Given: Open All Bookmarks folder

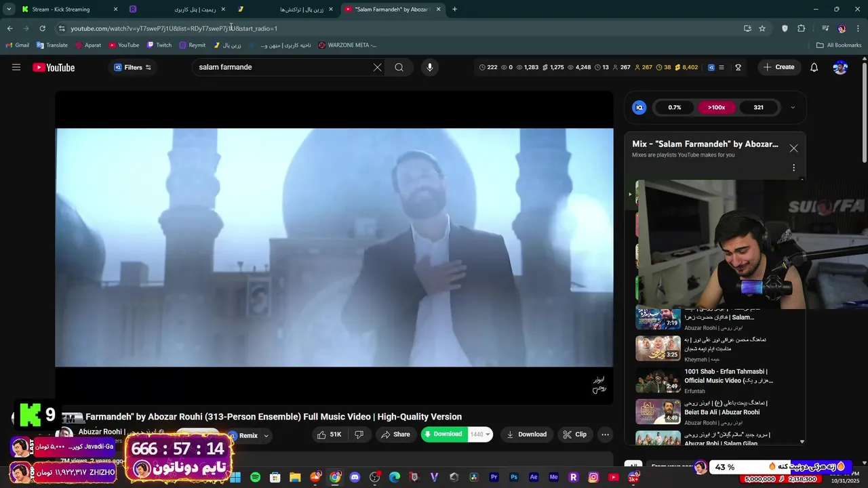Looking at the screenshot, I should tap(839, 45).
